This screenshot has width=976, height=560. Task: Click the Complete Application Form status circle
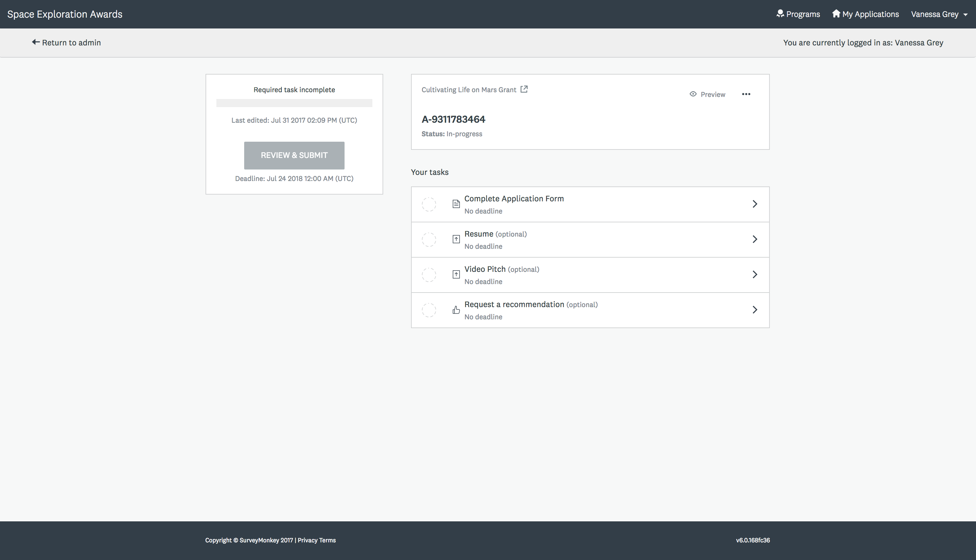click(x=429, y=204)
